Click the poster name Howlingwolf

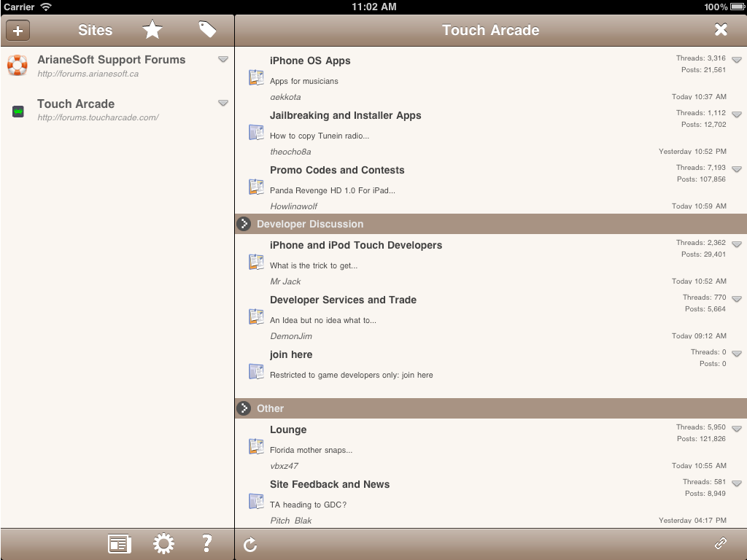pos(293,206)
